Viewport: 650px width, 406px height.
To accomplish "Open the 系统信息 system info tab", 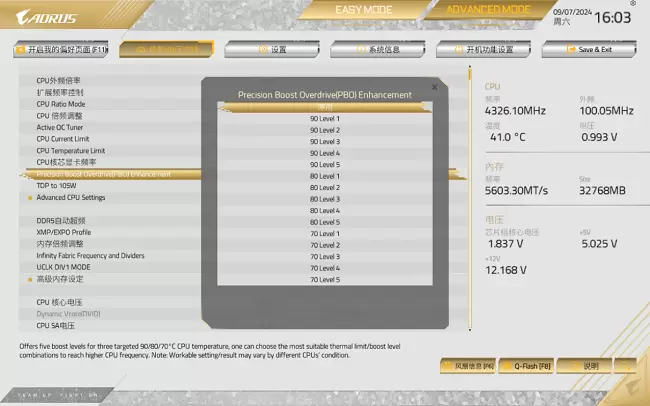I will [x=378, y=49].
